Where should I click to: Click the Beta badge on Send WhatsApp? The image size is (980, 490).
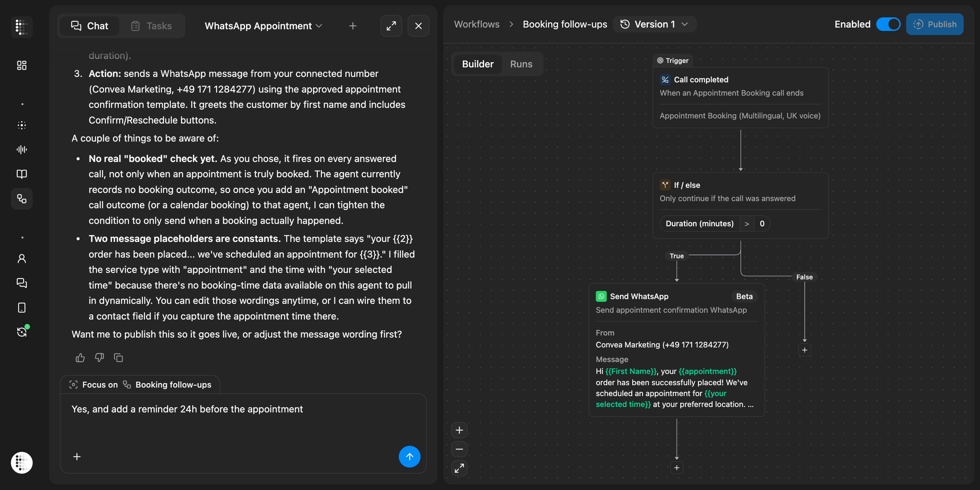tap(744, 296)
